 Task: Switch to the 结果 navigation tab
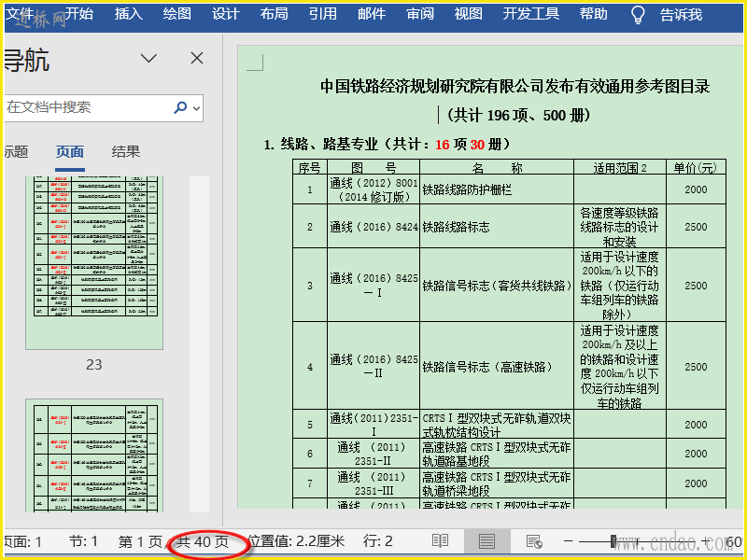tap(126, 152)
